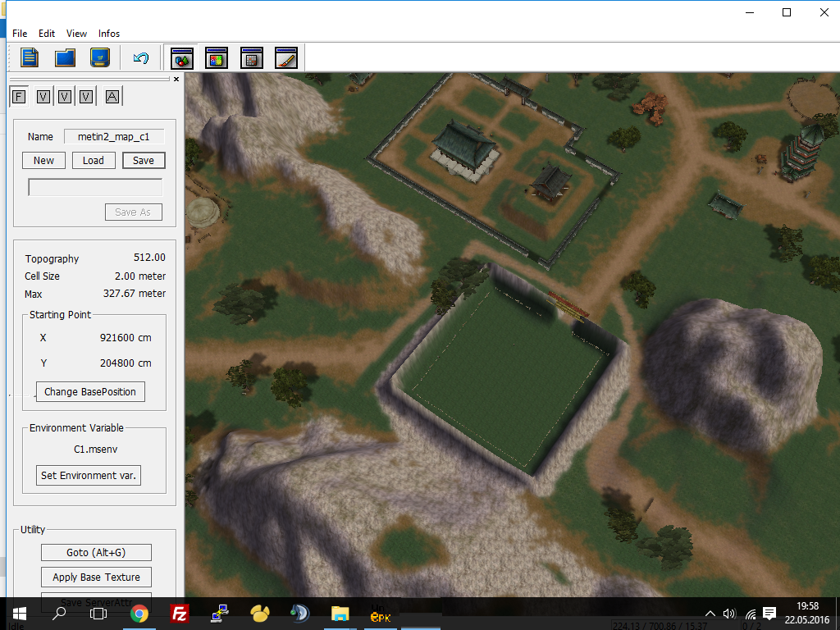Switch to the F panel tab

pyautogui.click(x=19, y=97)
